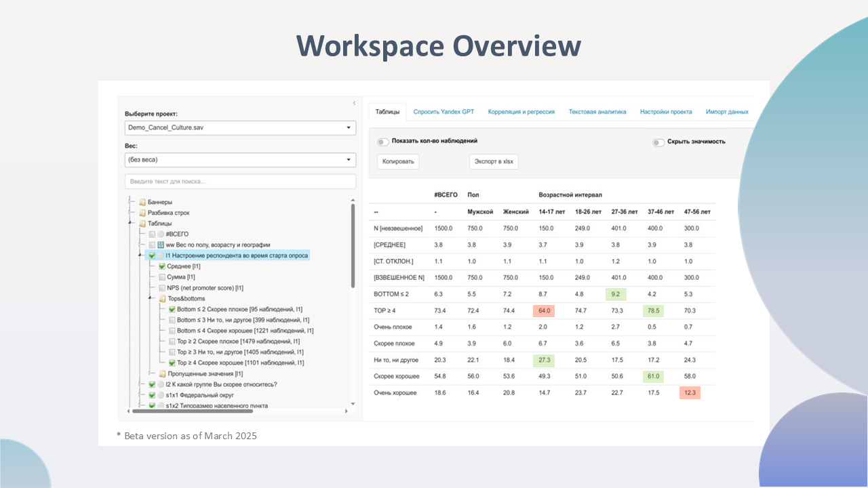Click the Таблицы folder icon

[142, 224]
